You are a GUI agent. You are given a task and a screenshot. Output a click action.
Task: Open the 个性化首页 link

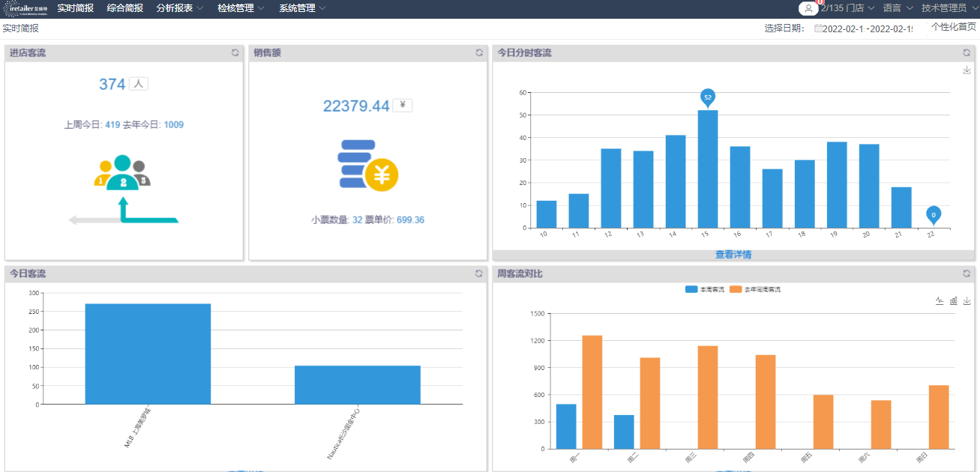(954, 27)
